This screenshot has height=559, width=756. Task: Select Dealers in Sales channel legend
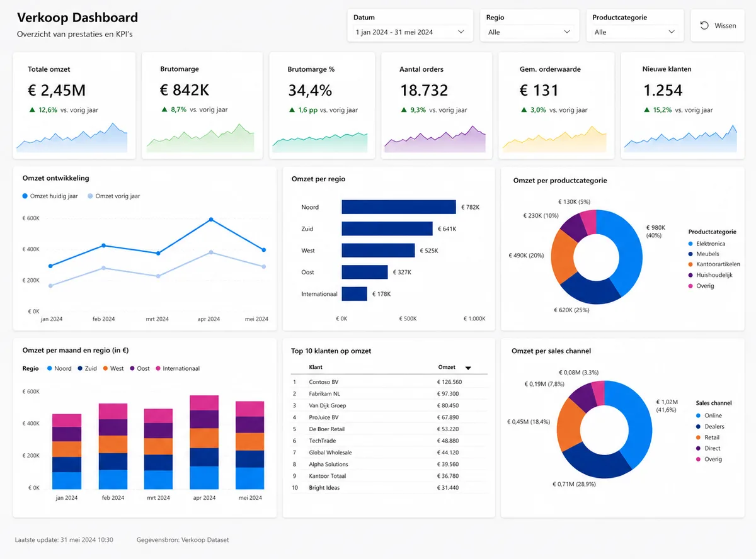click(x=710, y=426)
